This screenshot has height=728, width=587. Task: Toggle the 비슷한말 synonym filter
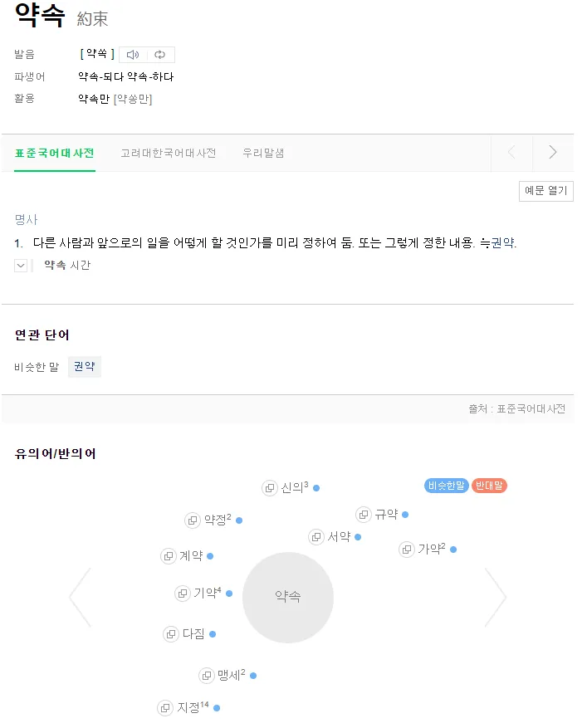(446, 486)
